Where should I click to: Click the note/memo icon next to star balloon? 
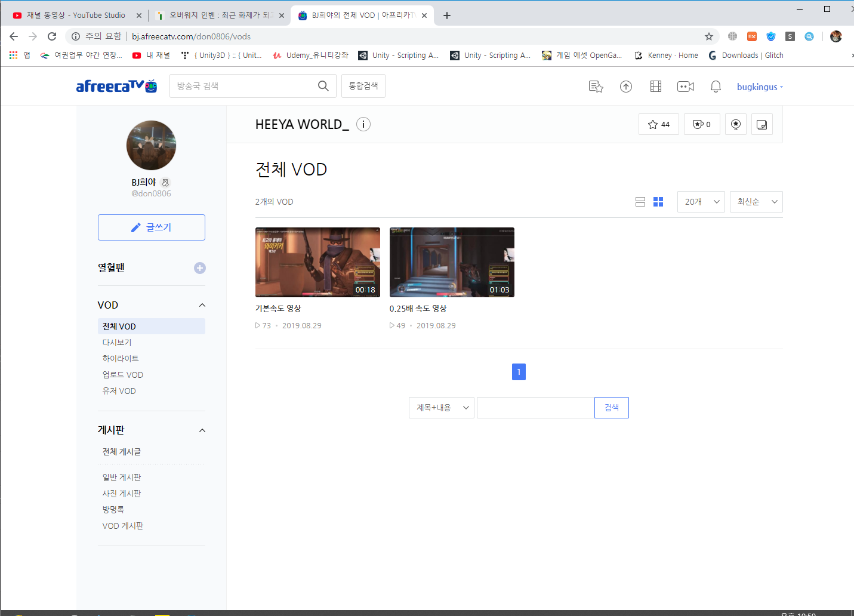coord(761,124)
